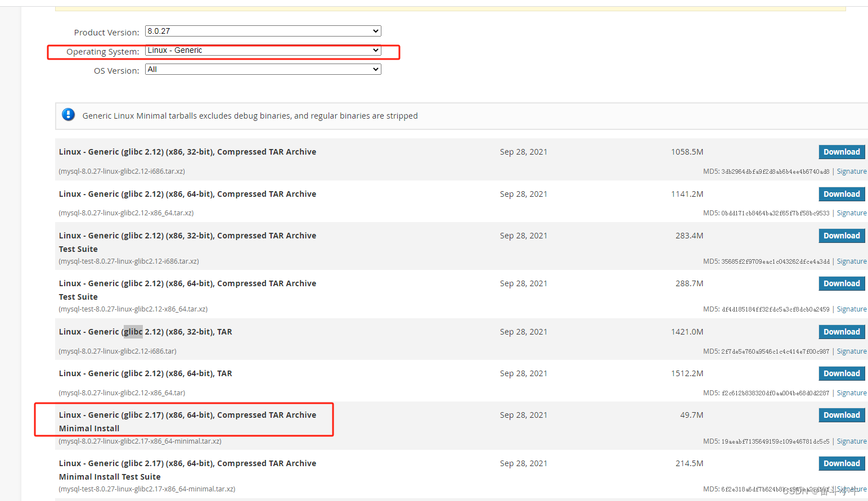Download the 64-bit TAR sized 1512.2M
Image resolution: width=868 pixels, height=501 pixels.
842,373
